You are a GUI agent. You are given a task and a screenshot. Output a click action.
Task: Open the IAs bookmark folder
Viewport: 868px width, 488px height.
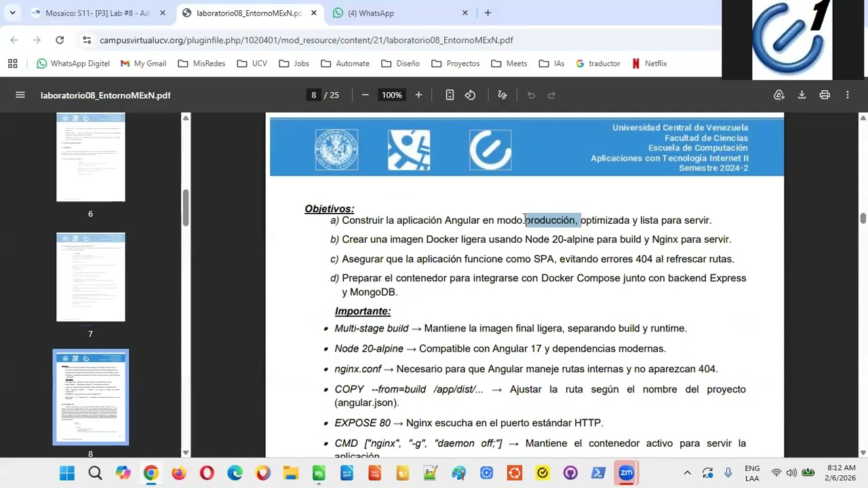pyautogui.click(x=551, y=63)
